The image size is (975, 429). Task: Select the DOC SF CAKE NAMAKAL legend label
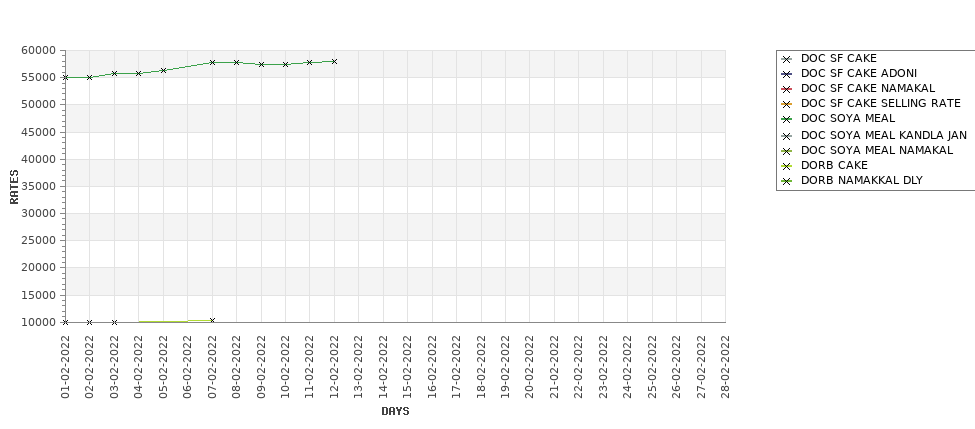pyautogui.click(x=867, y=88)
